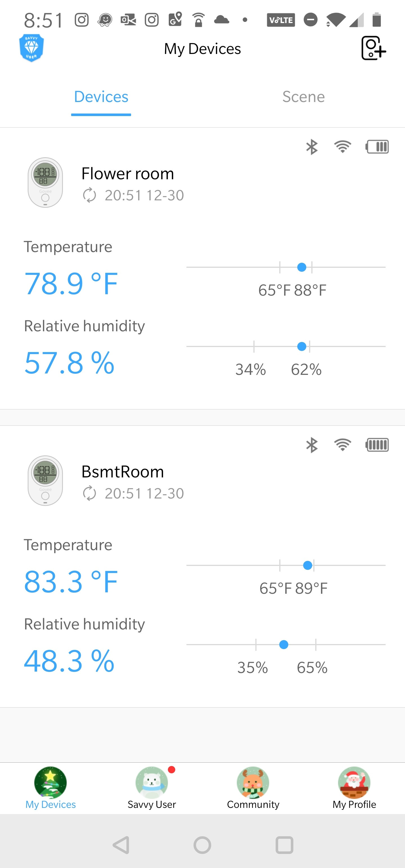Open the Savvy User diamond badge
The image size is (405, 868).
coord(31,48)
